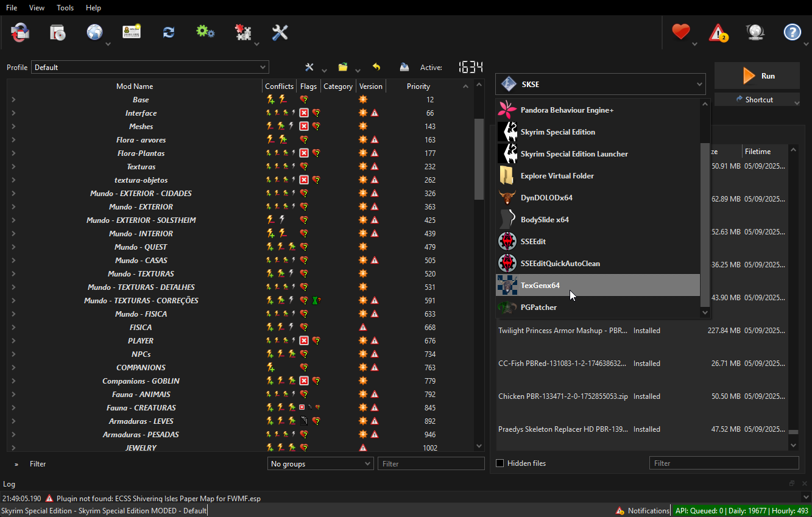Select PGPatcher from executable list
Viewport: 812px width, 517px height.
click(598, 307)
